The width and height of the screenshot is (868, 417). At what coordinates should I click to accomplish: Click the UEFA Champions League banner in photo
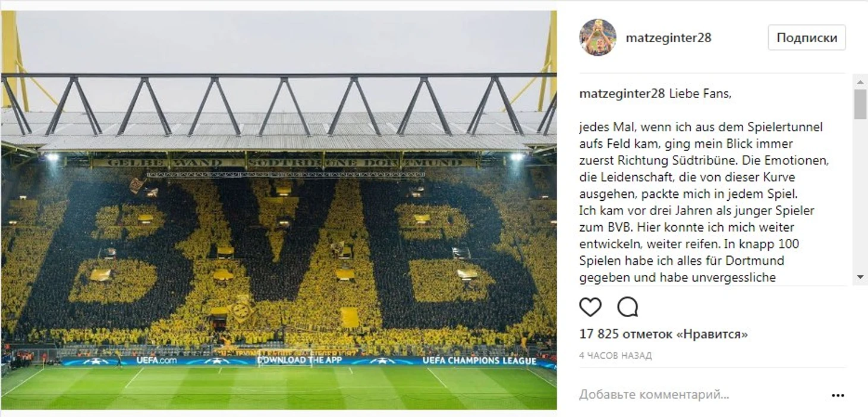pyautogui.click(x=480, y=361)
